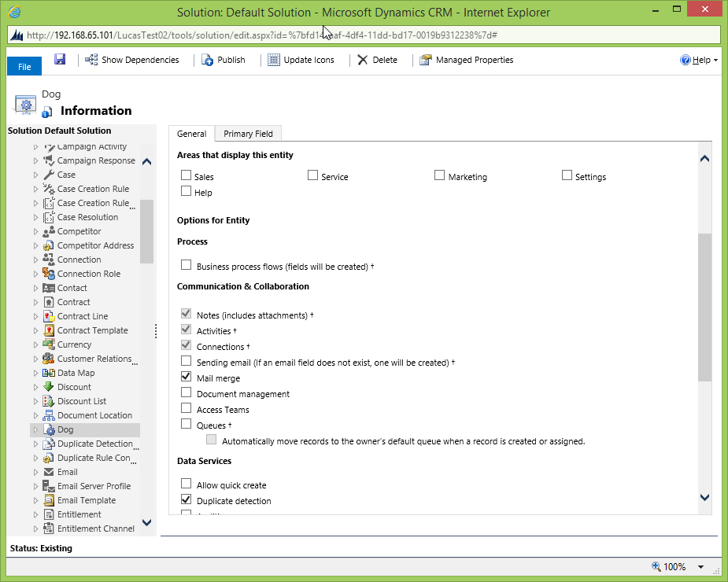The image size is (728, 582).
Task: Click the Case wrench icon
Action: (49, 175)
